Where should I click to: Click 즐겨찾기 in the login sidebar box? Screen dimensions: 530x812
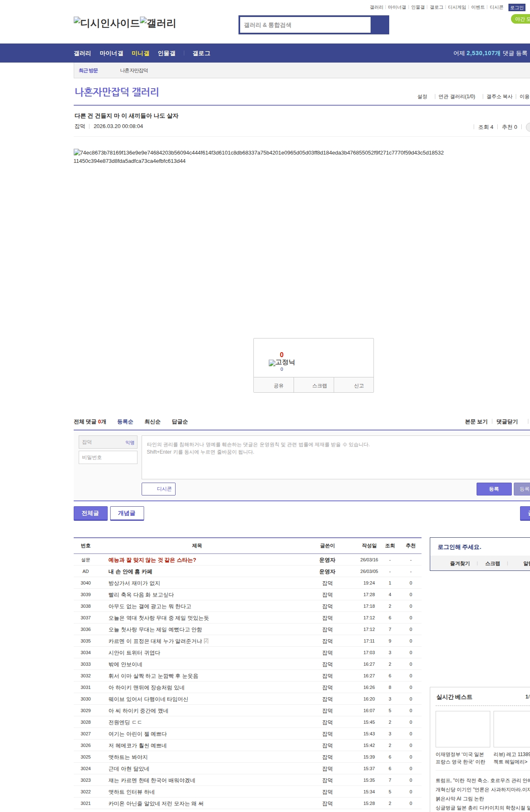point(460,563)
